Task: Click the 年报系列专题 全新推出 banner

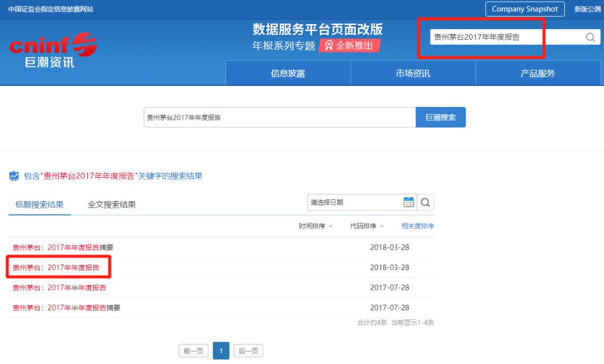Action: [x=317, y=46]
